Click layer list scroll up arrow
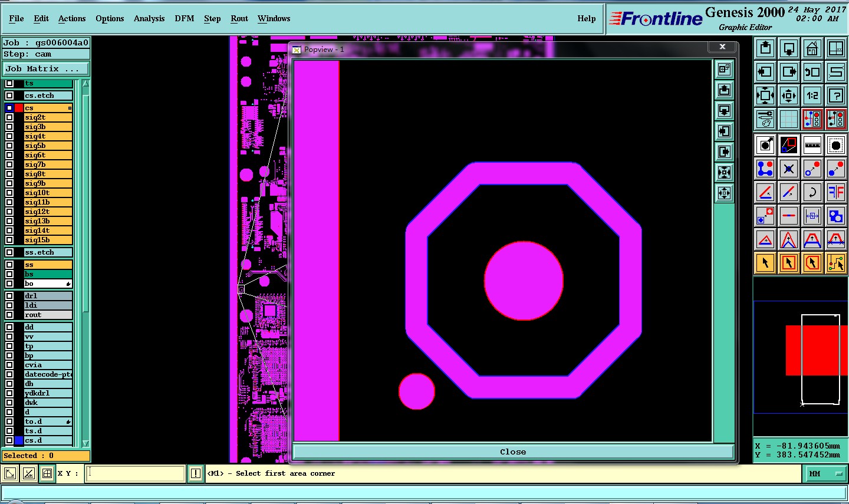 click(x=85, y=84)
